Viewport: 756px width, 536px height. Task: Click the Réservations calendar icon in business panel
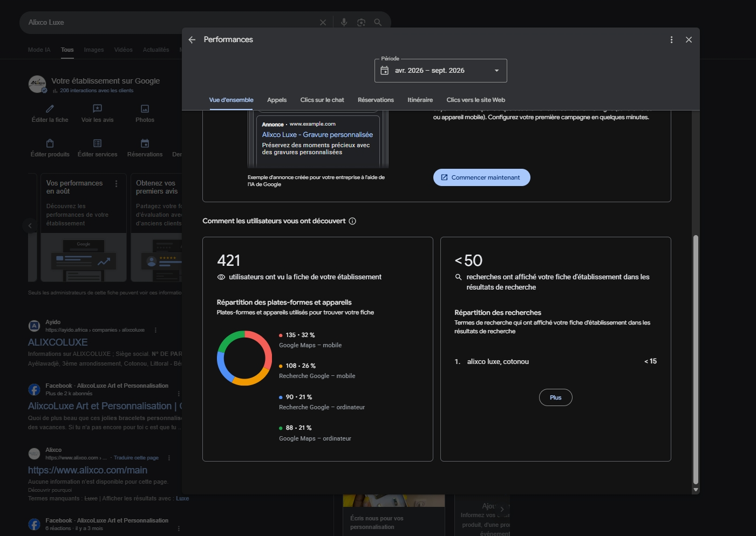[145, 143]
